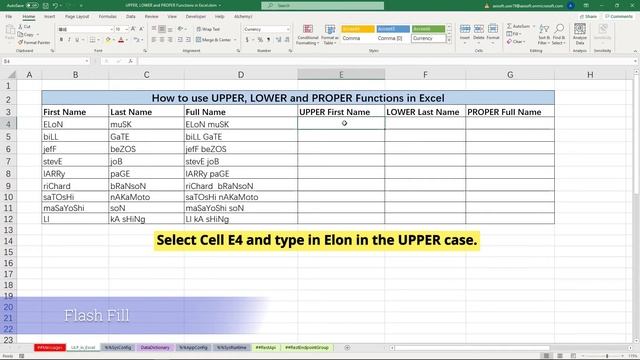Screen dimensions: 640x360
Task: Toggle Align Left for text
Action: (x=154, y=40)
